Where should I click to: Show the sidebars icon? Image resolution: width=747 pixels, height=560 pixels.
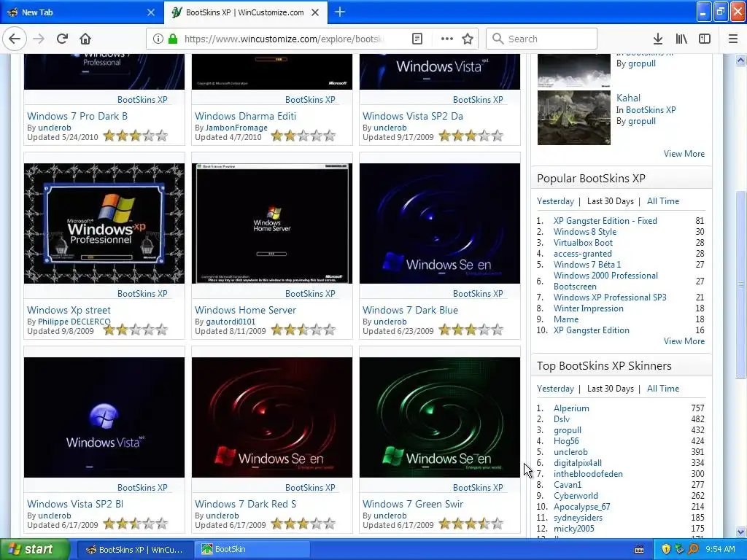705,39
